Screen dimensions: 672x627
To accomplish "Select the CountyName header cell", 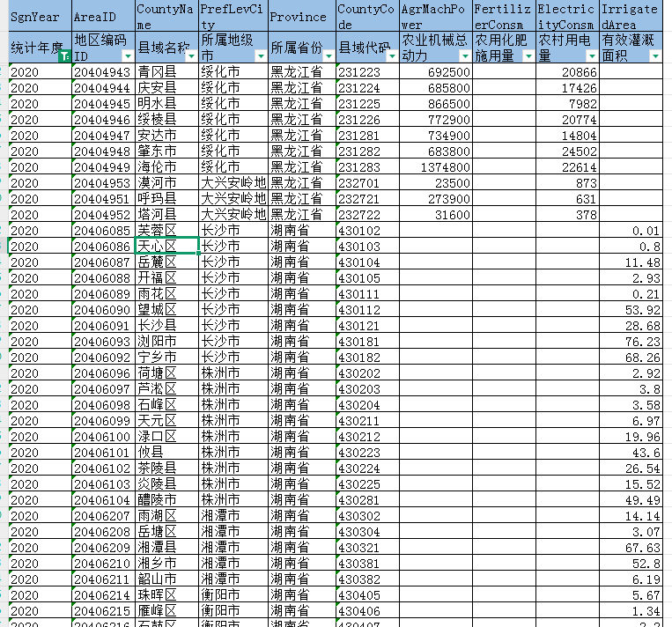I will 165,18.
